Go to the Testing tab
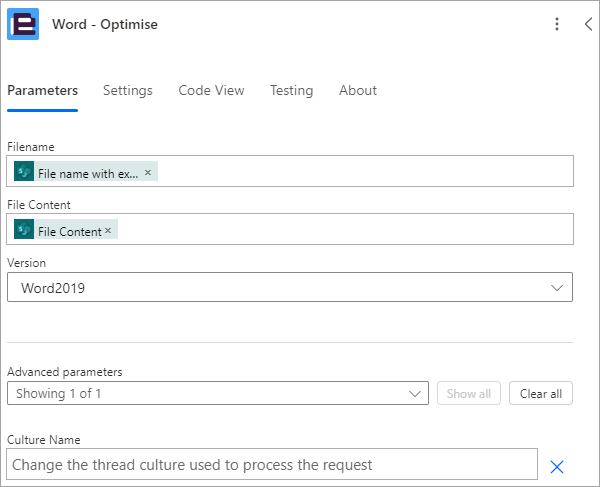Viewport: 600px width, 487px height. [292, 91]
